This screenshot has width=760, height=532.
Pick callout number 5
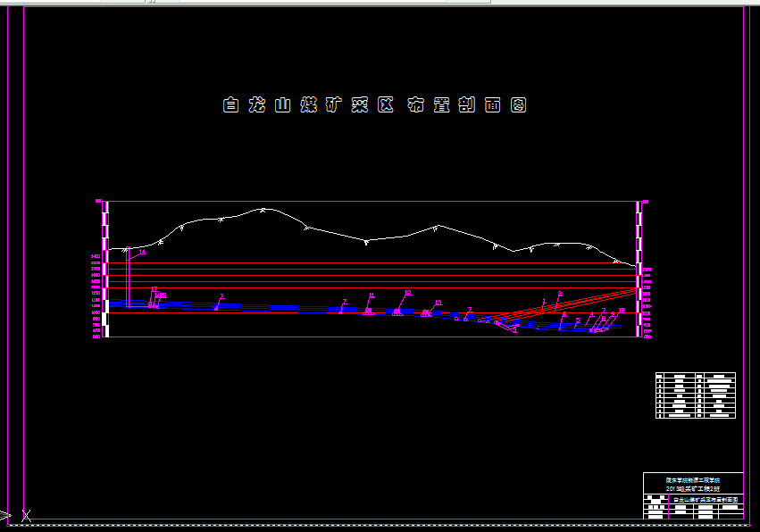pyautogui.click(x=578, y=320)
